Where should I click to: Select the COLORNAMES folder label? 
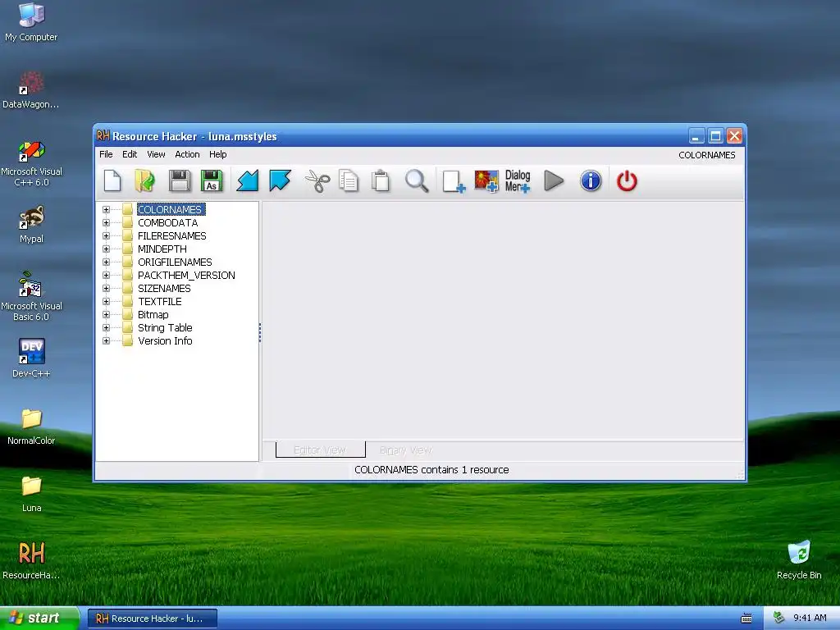[x=171, y=209]
